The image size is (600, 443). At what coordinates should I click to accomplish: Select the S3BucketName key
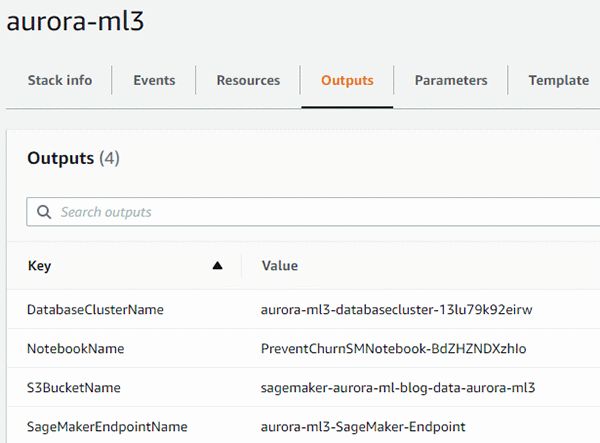point(74,388)
